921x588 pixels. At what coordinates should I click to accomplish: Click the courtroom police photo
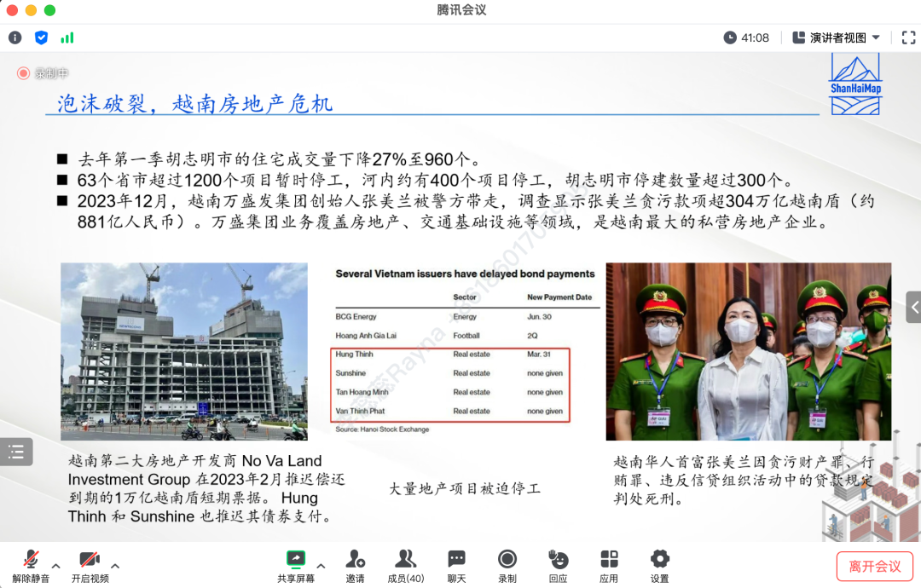click(749, 351)
